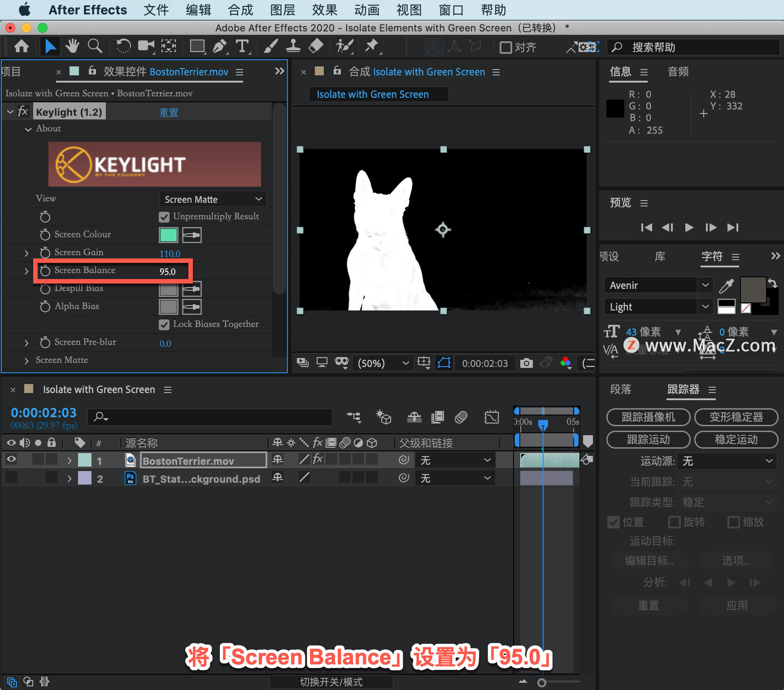The image size is (784, 690).
Task: Open the 运动源 dropdown
Action: pyautogui.click(x=727, y=461)
